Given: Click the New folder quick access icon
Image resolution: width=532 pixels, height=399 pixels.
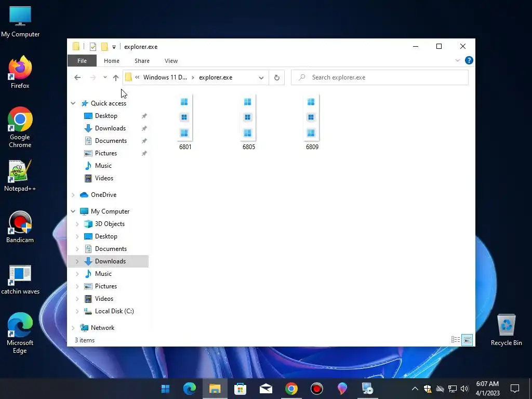Looking at the screenshot, I should pyautogui.click(x=104, y=46).
